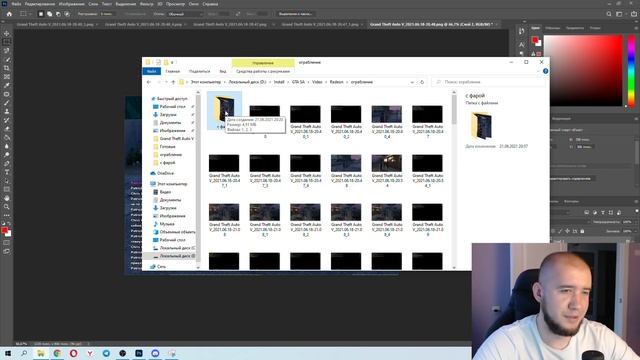640x360 pixels.
Task: Open Google Chrome from the taskbar
Action: click(x=57, y=353)
